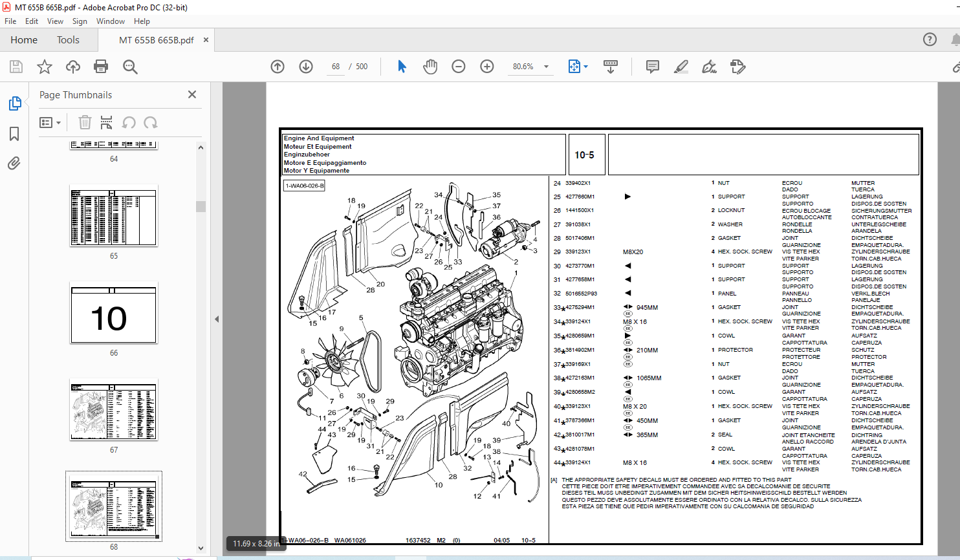Open thumbnails options dropdown menu
The height and width of the screenshot is (560, 960).
(50, 122)
